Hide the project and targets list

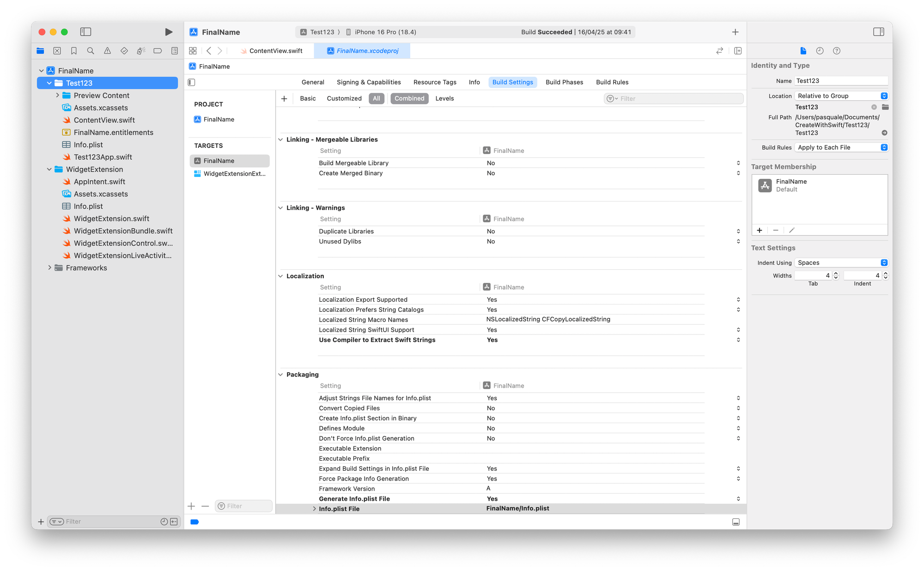(x=192, y=82)
